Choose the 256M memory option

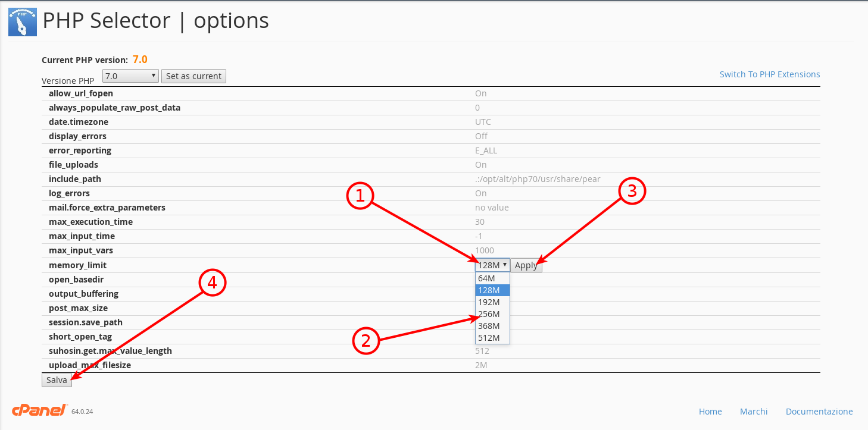492,314
